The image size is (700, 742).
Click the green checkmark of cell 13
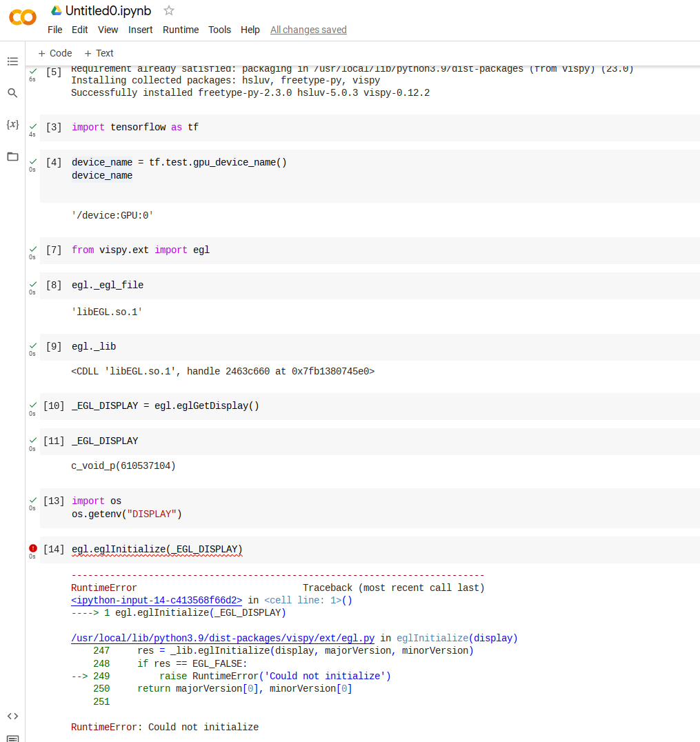click(33, 500)
